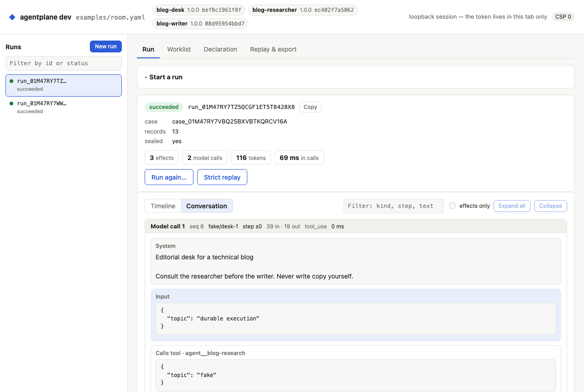Click the full run ID run_01M47RY7TZ5QCGF1ET5T8428X8

pos(241,107)
